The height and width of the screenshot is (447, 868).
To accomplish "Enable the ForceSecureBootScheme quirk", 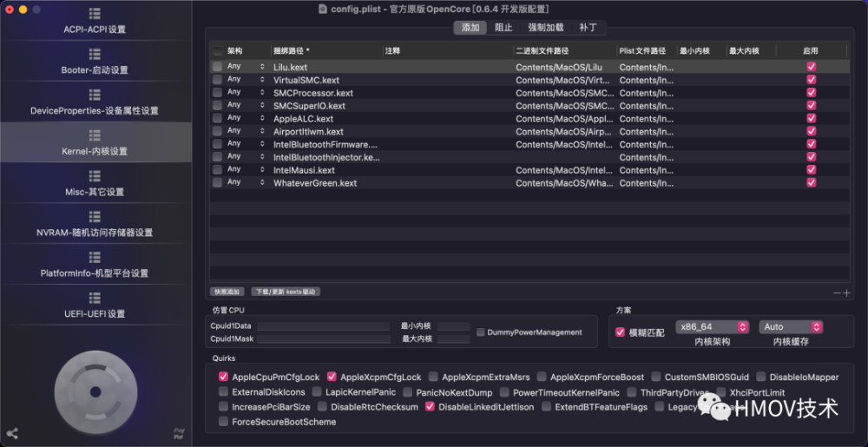I will click(223, 422).
